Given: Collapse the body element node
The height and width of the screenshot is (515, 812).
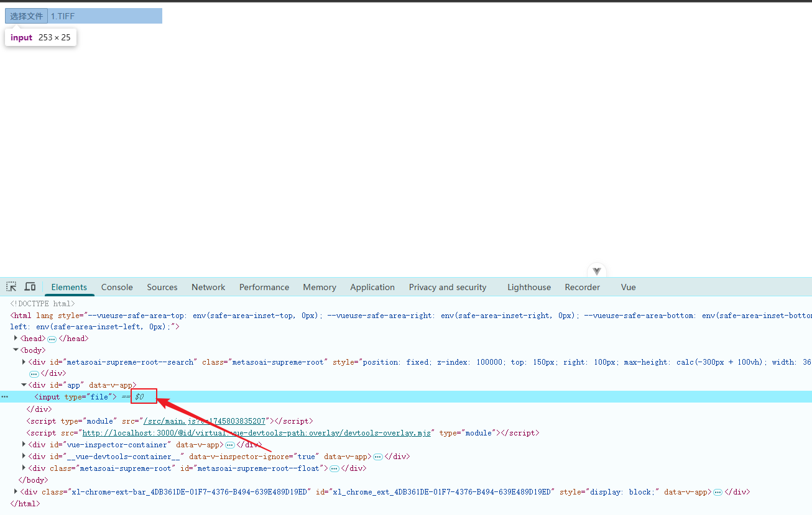Looking at the screenshot, I should point(16,350).
